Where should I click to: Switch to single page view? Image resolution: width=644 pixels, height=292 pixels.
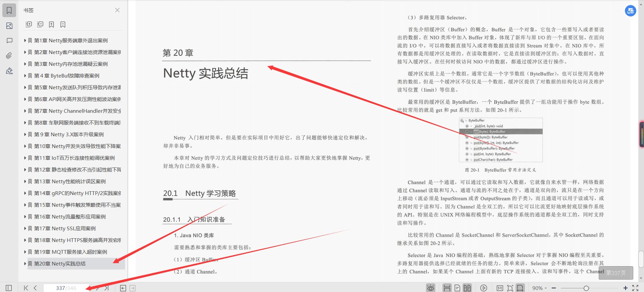click(x=457, y=288)
